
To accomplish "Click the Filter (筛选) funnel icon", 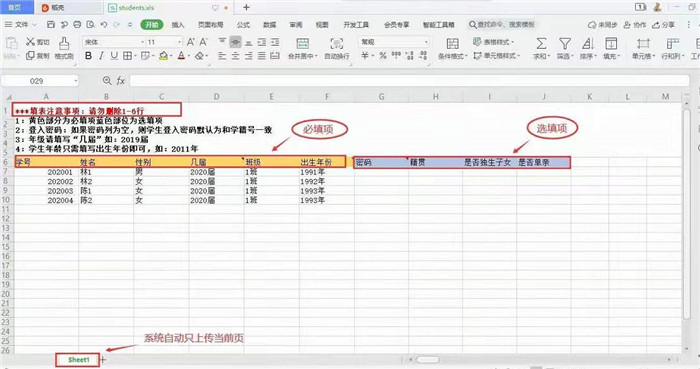I will (x=565, y=43).
